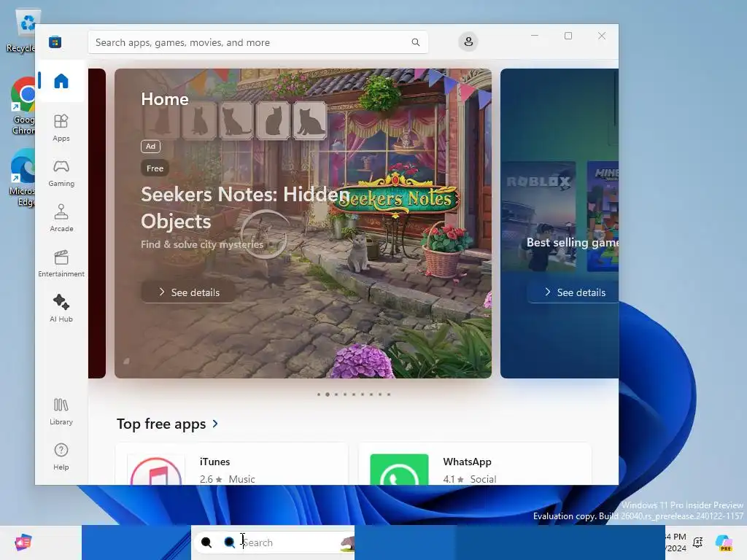
Task: Open the AI Hub section
Action: point(61,308)
